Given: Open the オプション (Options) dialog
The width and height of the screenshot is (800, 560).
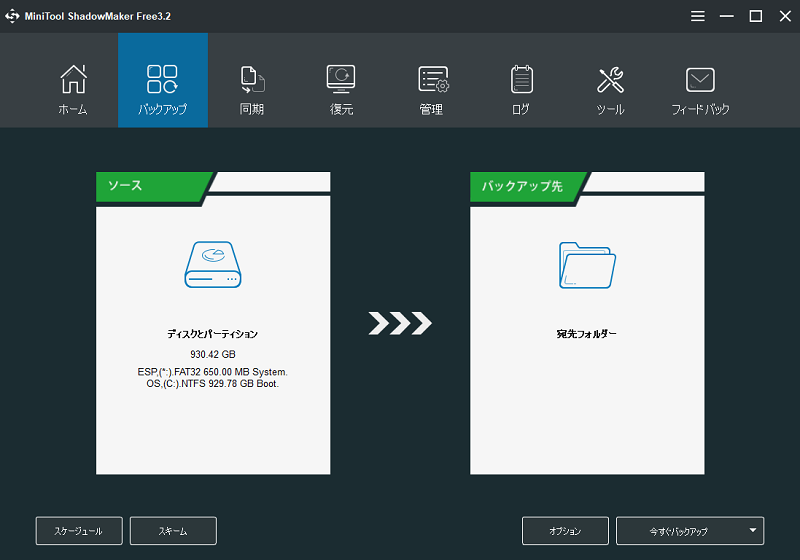Looking at the screenshot, I should (x=565, y=531).
